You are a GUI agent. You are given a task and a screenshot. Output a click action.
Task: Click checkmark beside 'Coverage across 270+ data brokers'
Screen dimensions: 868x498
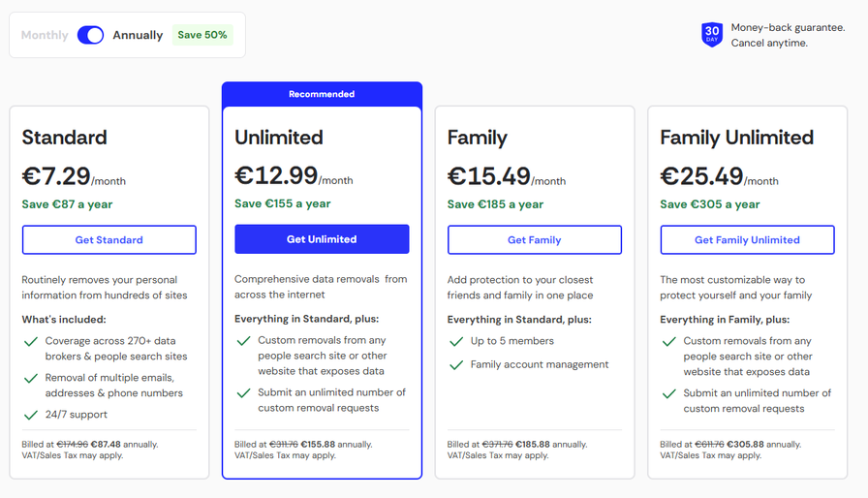coord(31,342)
